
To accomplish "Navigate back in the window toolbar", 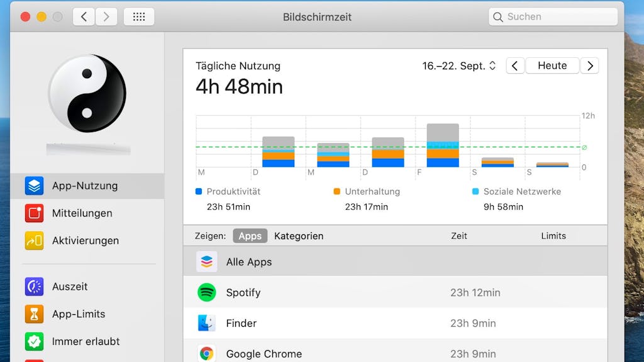I will pyautogui.click(x=84, y=17).
